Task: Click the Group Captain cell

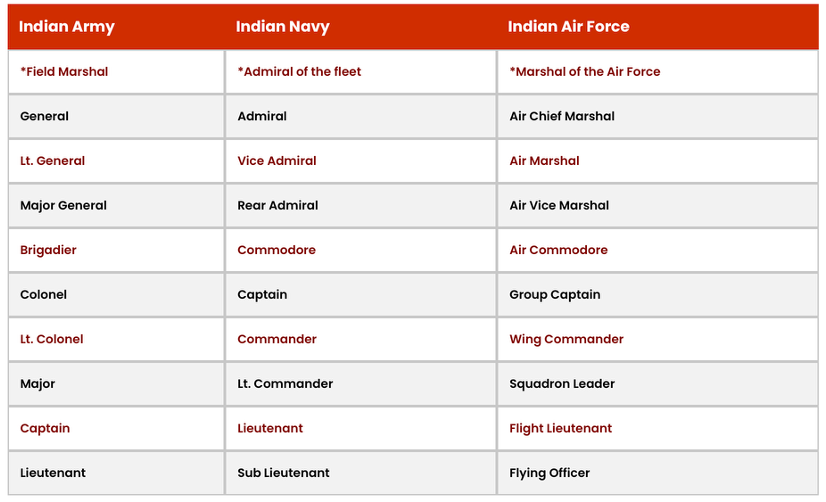Action: [555, 295]
